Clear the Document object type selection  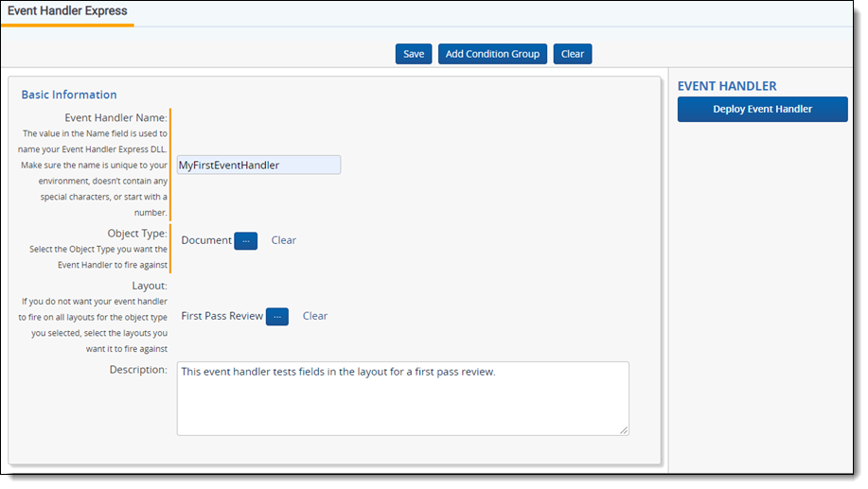283,240
